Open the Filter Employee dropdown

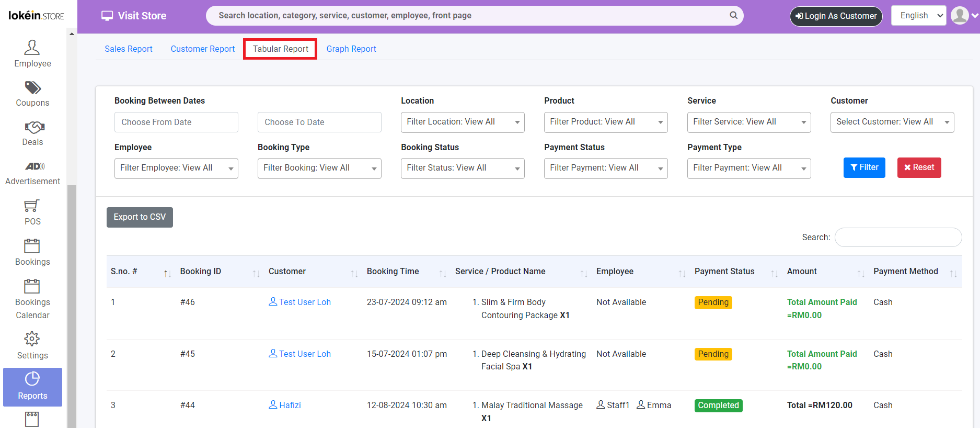point(176,168)
